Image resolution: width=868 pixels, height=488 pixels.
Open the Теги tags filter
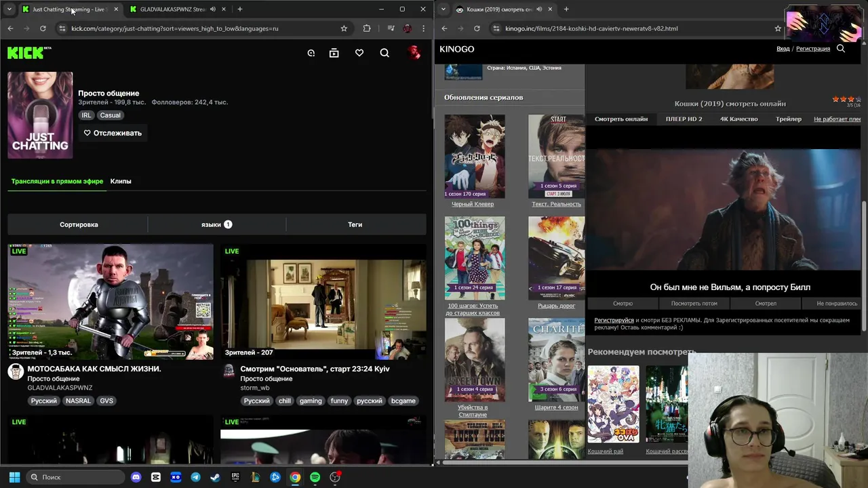[355, 224]
